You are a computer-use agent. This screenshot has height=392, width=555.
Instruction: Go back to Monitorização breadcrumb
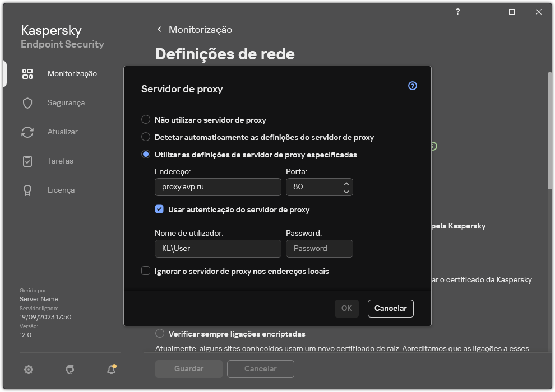(195, 30)
